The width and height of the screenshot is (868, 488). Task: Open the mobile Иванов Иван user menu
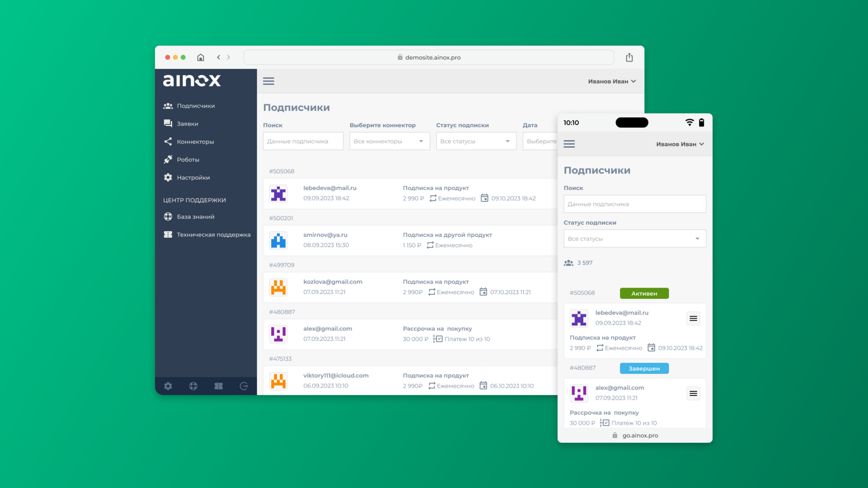click(x=680, y=144)
